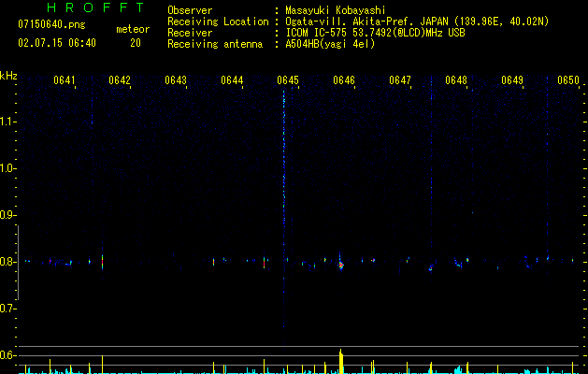Click the 0.7 kHz axis label
The image size is (588, 374).
(7, 309)
